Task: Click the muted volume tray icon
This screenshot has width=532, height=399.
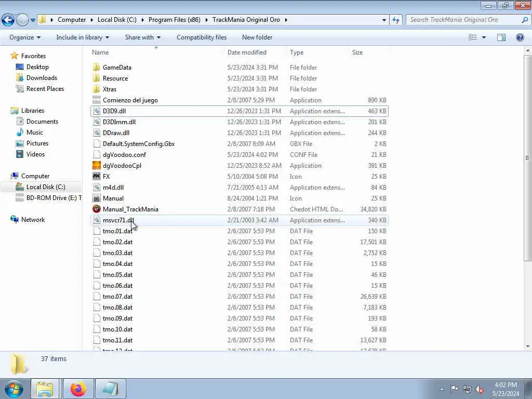Action: 480,389
